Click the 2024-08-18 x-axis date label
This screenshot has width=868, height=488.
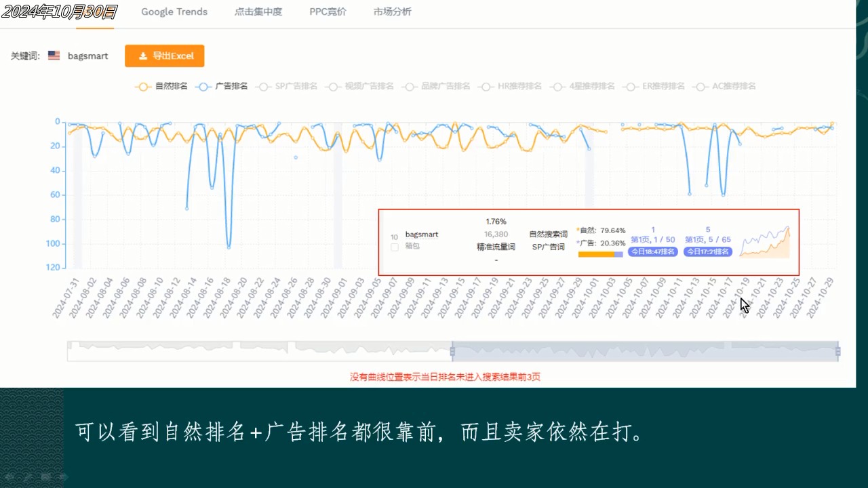click(x=217, y=298)
